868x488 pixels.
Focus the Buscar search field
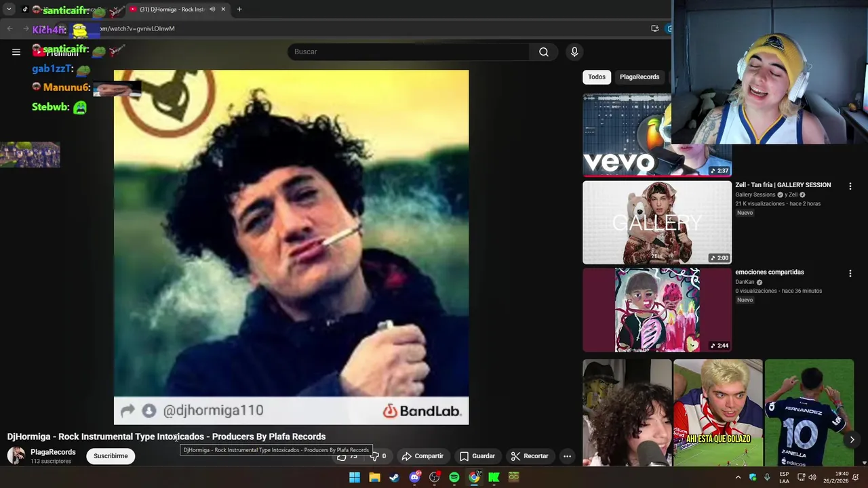pyautogui.click(x=409, y=52)
